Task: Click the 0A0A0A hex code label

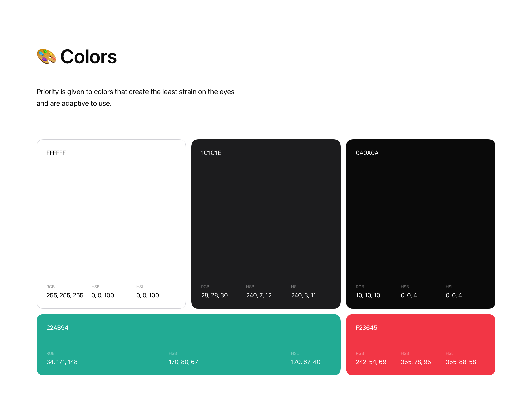Action: (x=367, y=153)
